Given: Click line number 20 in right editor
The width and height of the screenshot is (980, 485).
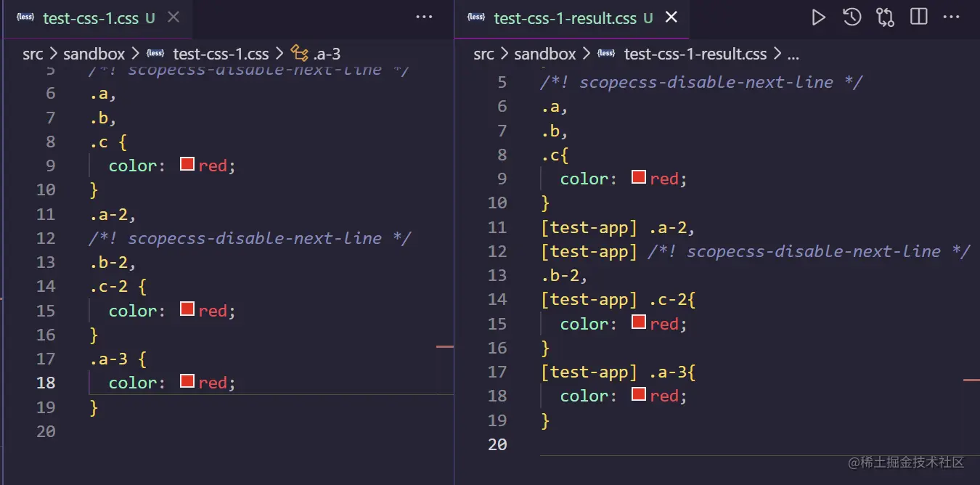Looking at the screenshot, I should pos(497,444).
